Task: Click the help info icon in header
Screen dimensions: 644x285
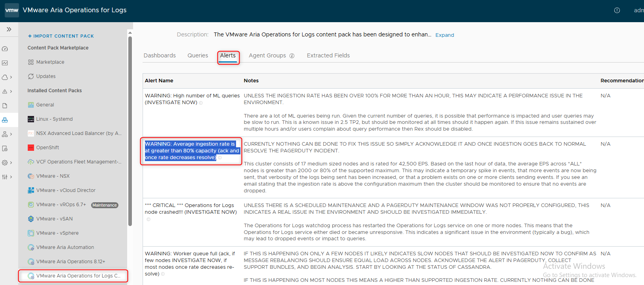Action: [x=617, y=10]
